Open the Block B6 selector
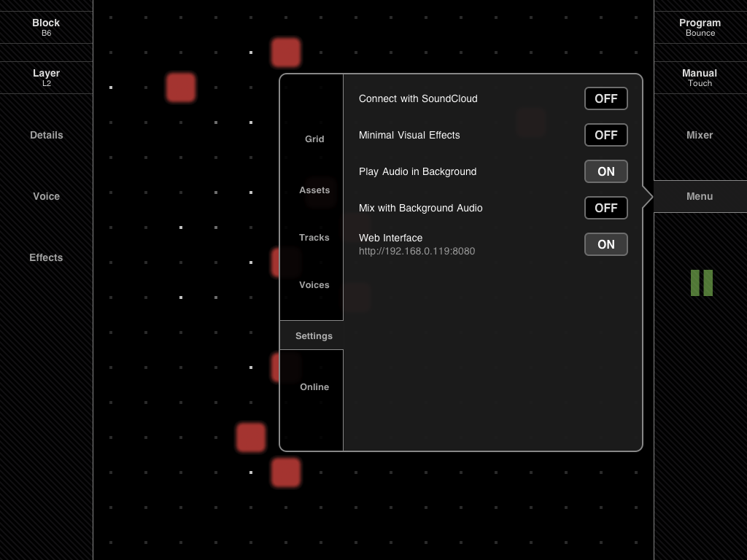This screenshot has width=747, height=560. point(46,27)
